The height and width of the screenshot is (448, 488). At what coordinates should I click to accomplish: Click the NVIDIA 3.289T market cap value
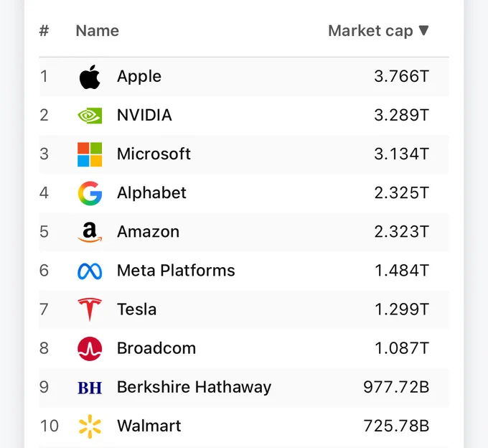(x=402, y=115)
